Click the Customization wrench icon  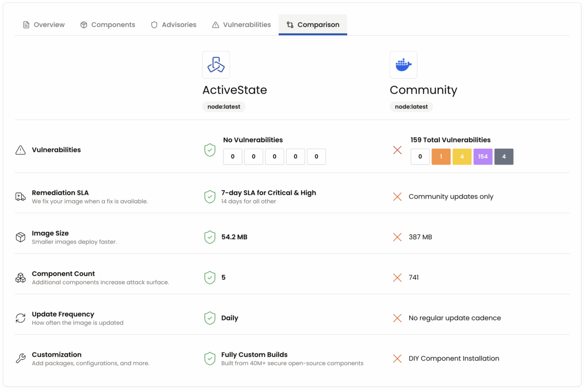tap(20, 359)
